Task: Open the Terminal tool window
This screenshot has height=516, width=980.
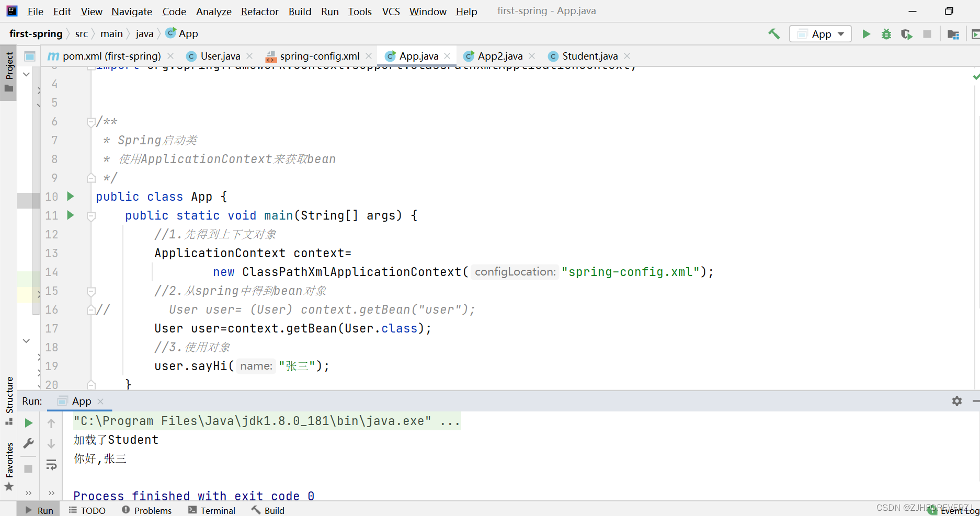Action: [212, 510]
